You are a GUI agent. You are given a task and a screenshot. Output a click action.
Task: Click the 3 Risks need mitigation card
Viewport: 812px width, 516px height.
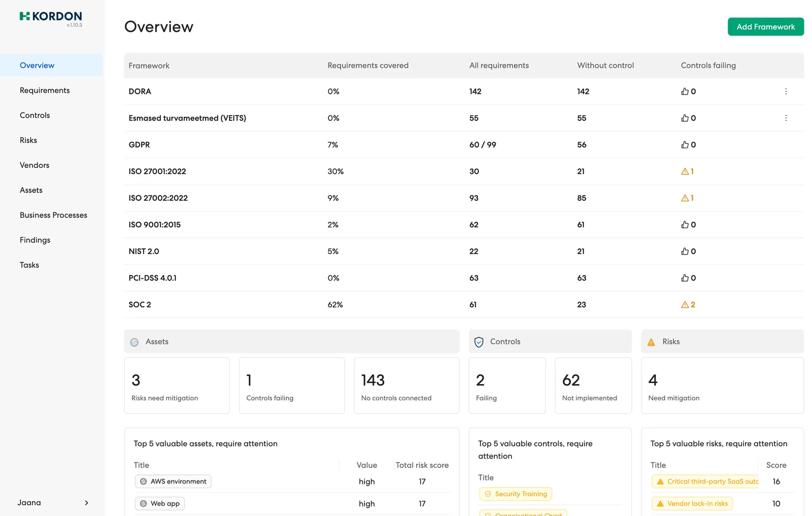point(177,386)
